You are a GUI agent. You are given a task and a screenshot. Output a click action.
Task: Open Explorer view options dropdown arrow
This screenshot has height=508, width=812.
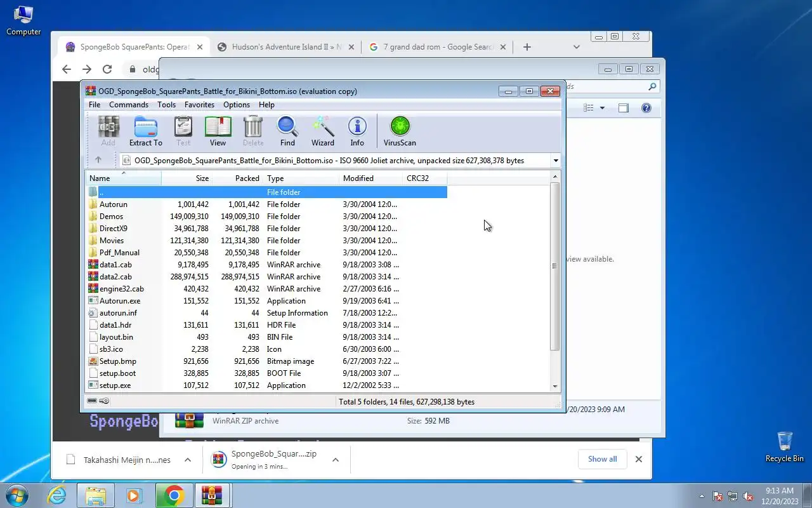click(602, 108)
